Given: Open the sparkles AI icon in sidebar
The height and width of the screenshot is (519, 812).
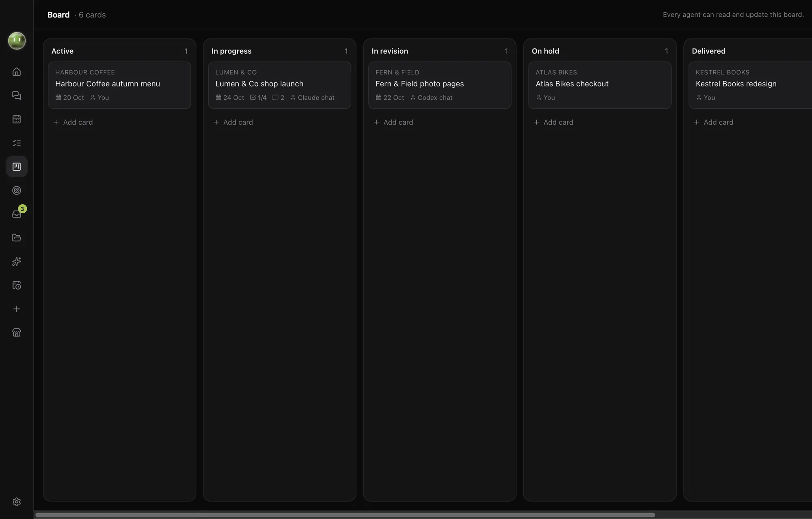Looking at the screenshot, I should click(x=17, y=262).
